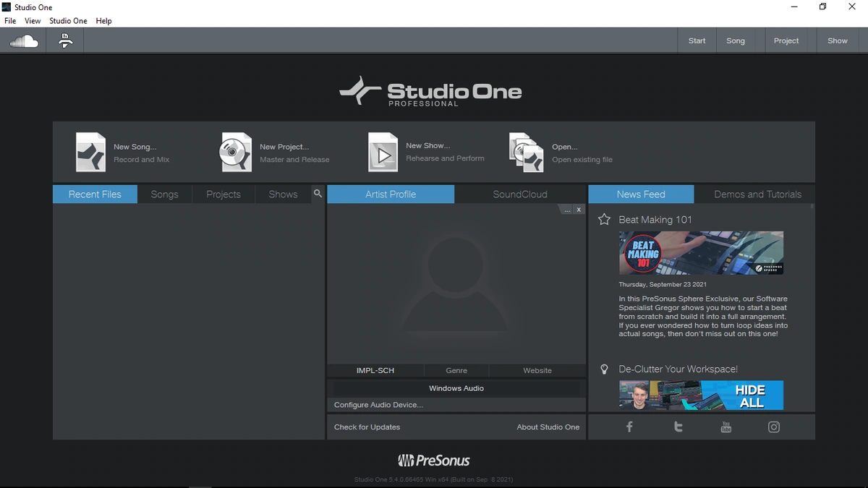Screen dimensions: 868x488
Task: Open artist profile options ellipsis button
Action: coord(567,210)
